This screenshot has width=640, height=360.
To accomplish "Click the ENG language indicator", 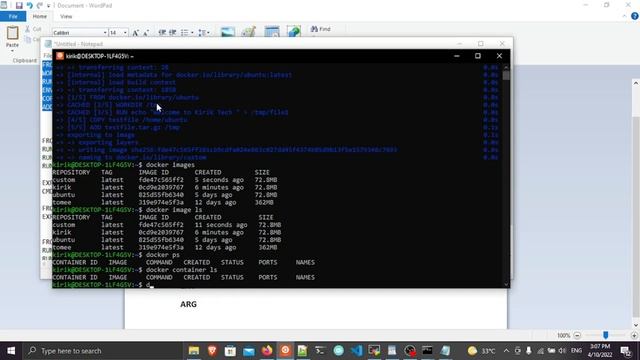I will [576, 351].
